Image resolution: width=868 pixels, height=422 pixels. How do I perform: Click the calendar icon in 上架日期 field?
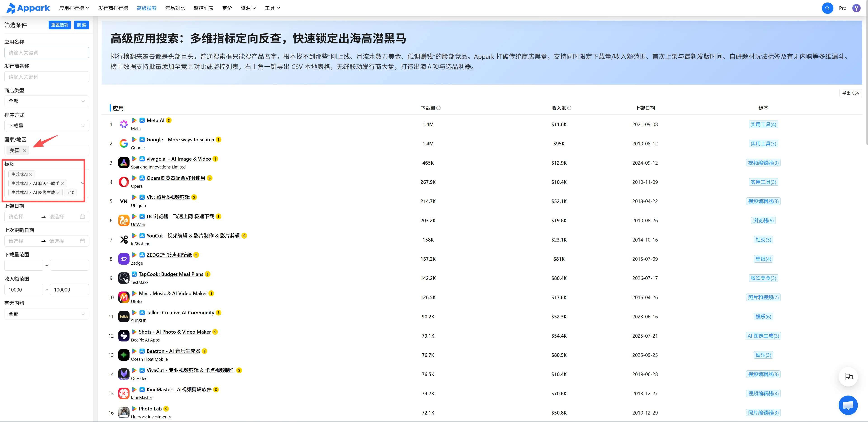pos(82,217)
